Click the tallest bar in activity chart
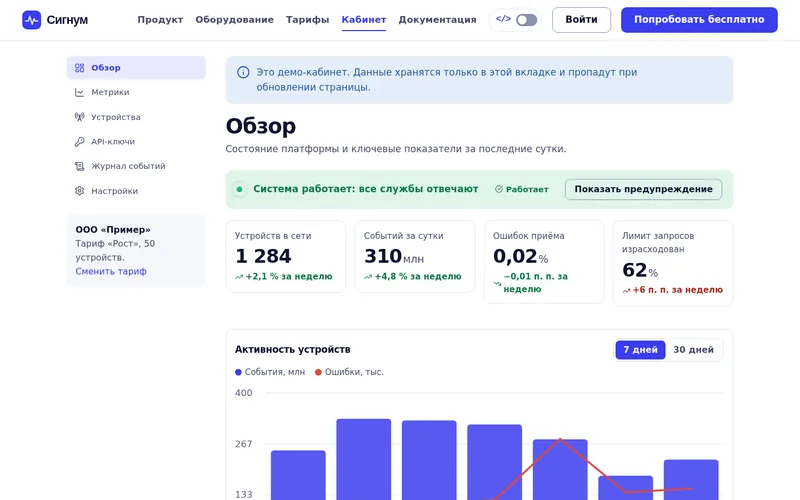This screenshot has width=800, height=500. click(364, 459)
